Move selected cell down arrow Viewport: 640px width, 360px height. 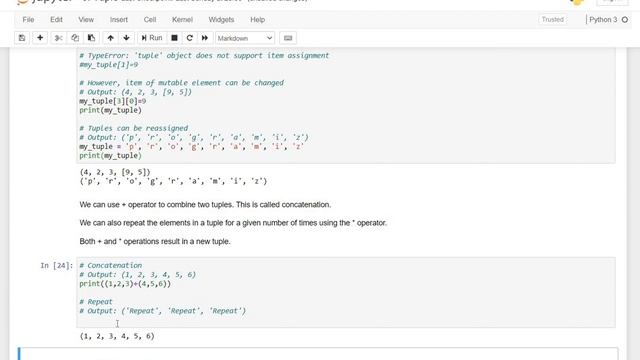(127, 38)
